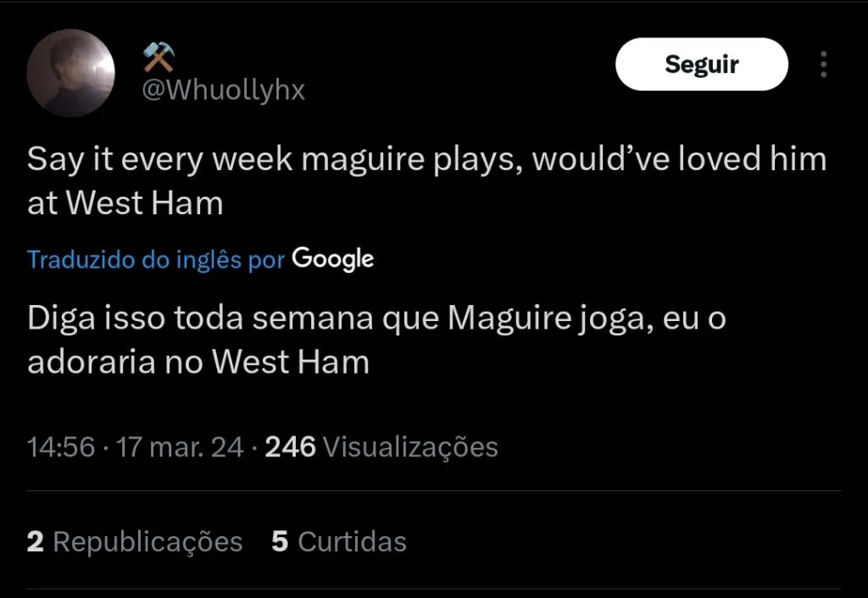
Task: Open the 246 Visualizações view stats
Action: coord(381,446)
